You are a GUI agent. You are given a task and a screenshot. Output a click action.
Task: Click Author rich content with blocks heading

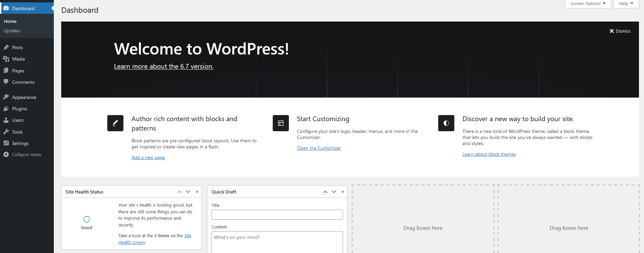point(184,123)
